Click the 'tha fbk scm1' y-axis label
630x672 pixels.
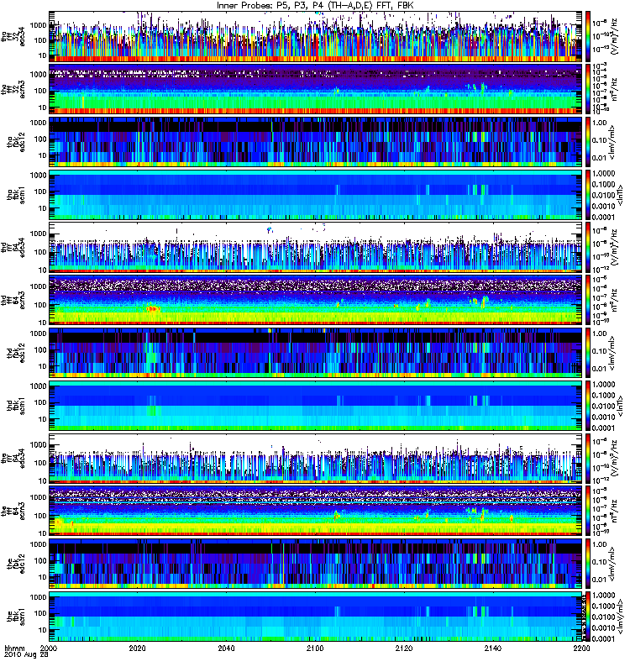[16, 195]
